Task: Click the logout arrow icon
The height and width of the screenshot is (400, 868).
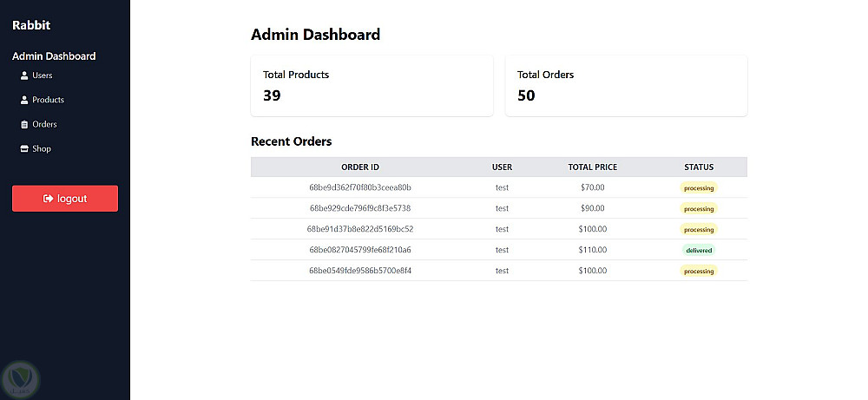Action: coord(49,199)
